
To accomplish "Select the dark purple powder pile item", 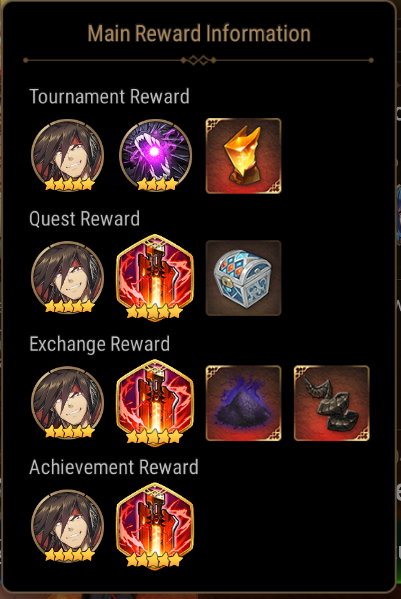I will pos(243,403).
